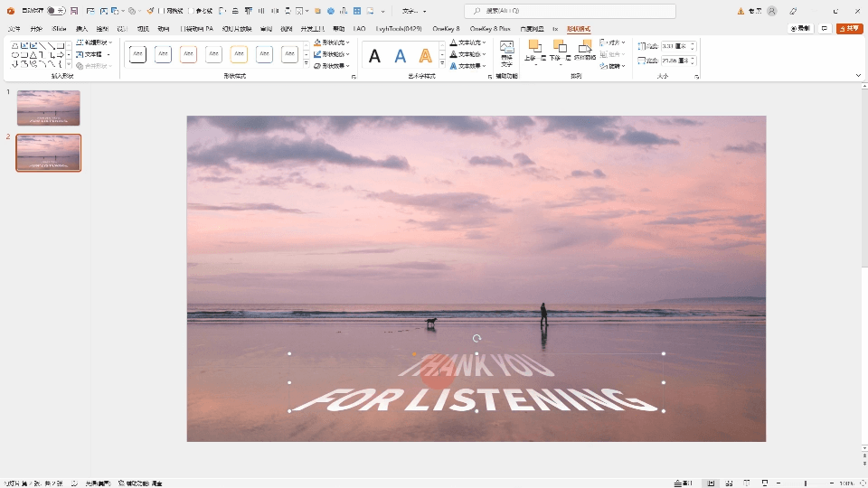
Task: Open 文本轮廓 (Text Outline) dropdown
Action: point(467,54)
